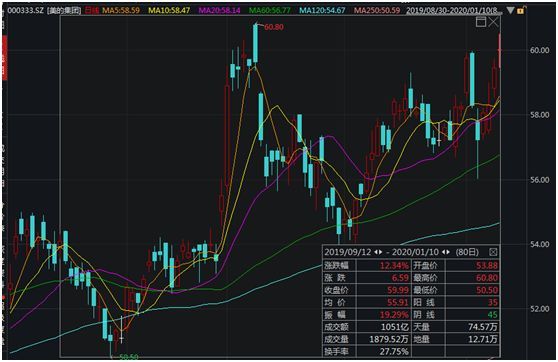Click the MA5:58.59 indicator label
Viewport: 558px width, 362px height.
click(121, 10)
